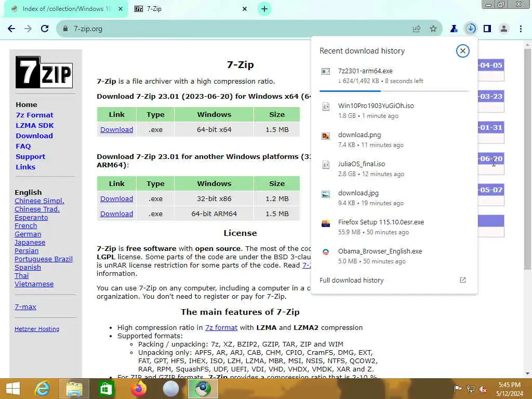Reload the 7-zip.org page
The width and height of the screenshot is (532, 399).
click(45, 29)
